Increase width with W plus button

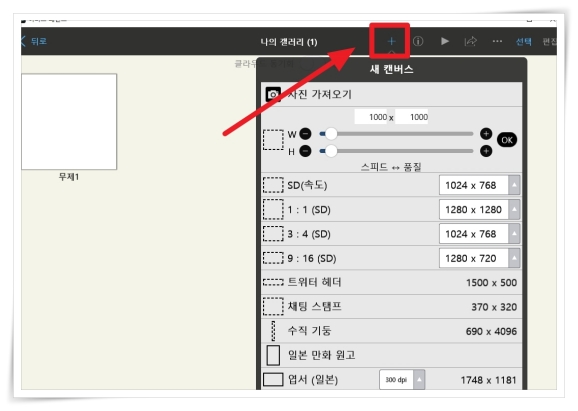[486, 134]
